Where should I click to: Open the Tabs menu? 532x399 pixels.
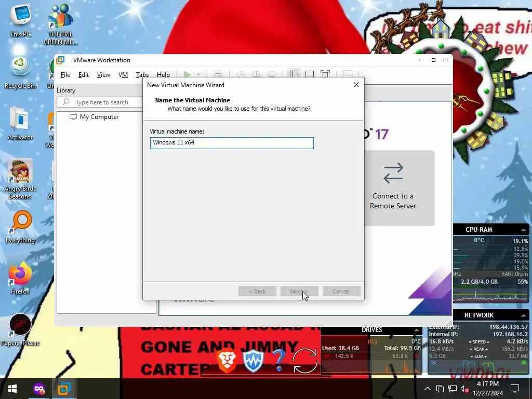click(x=142, y=75)
